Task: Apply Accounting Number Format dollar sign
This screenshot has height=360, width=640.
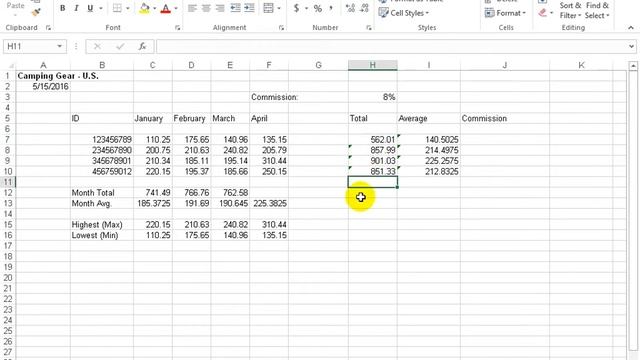Action: tap(296, 8)
